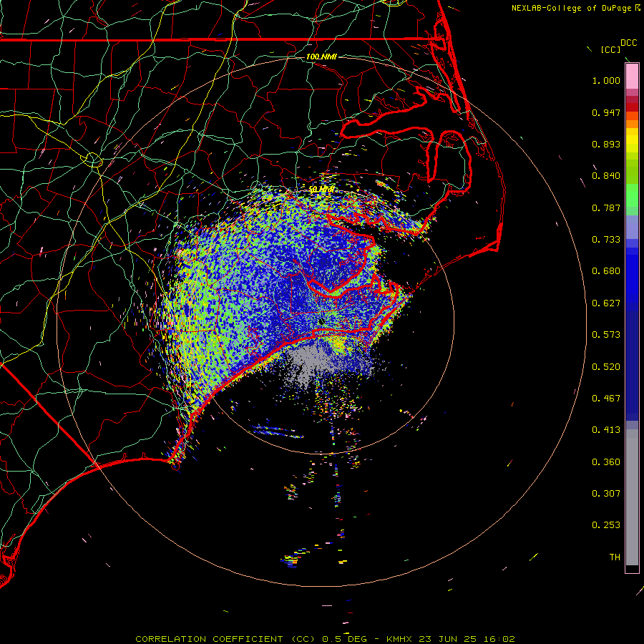This screenshot has width=644, height=644.
Task: Click the 0.467 legend value
Action: tap(606, 399)
